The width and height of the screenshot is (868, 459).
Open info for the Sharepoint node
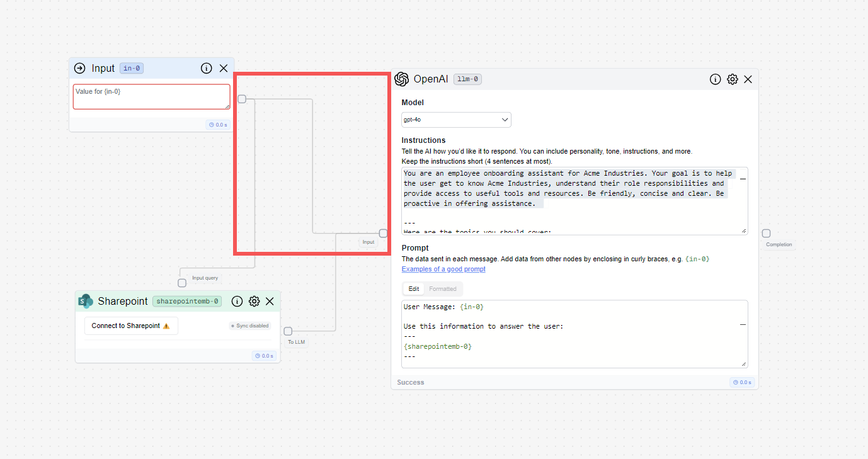[237, 301]
